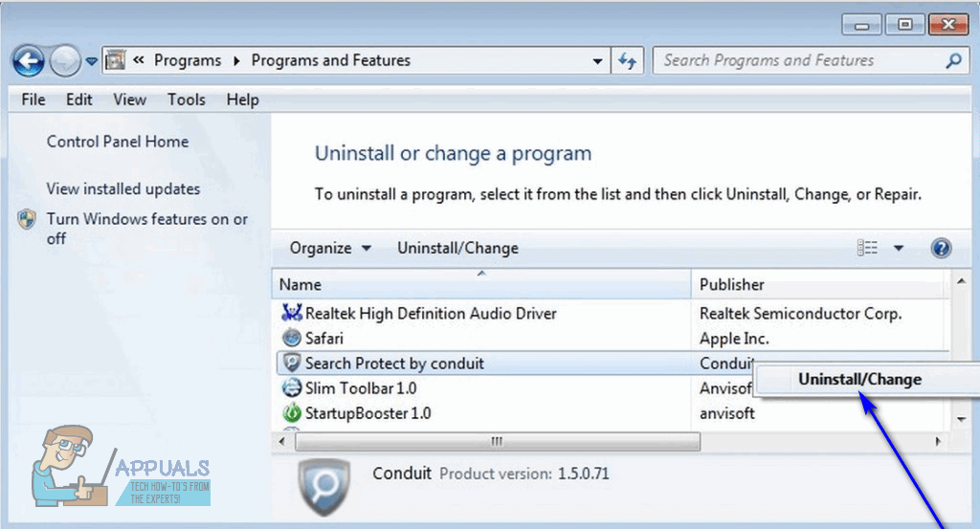Click product version 1.5.0.71 text
Screen dimensions: 980x529
583,474
